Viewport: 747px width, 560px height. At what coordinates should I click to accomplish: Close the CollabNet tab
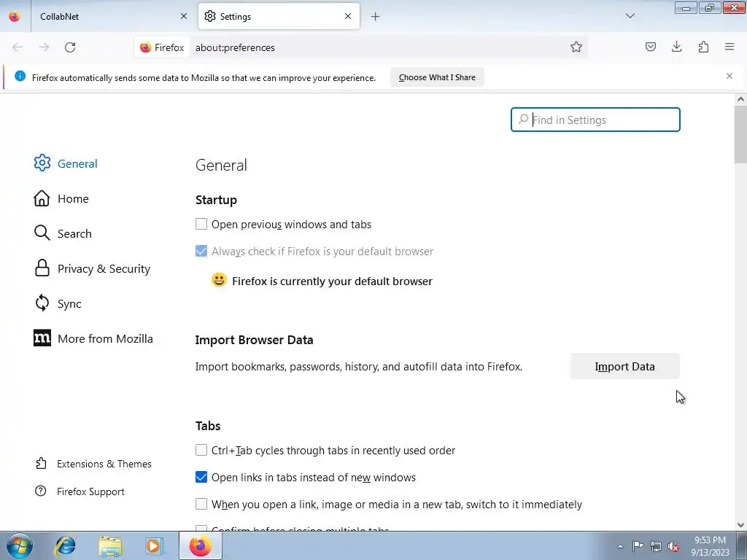tap(184, 16)
